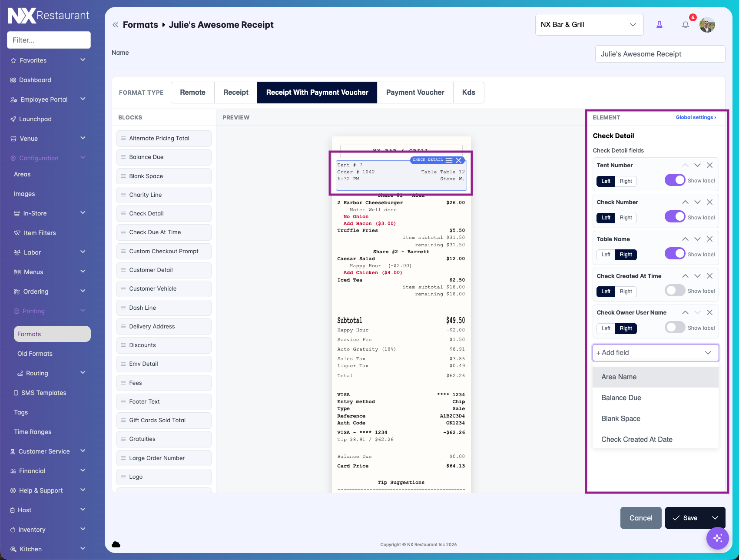Expand the Venue section

coord(83,138)
